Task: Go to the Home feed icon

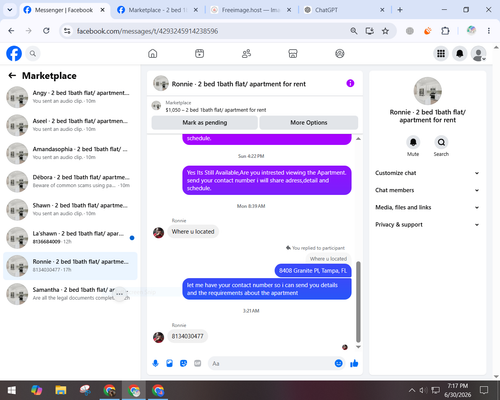Action: [x=153, y=53]
